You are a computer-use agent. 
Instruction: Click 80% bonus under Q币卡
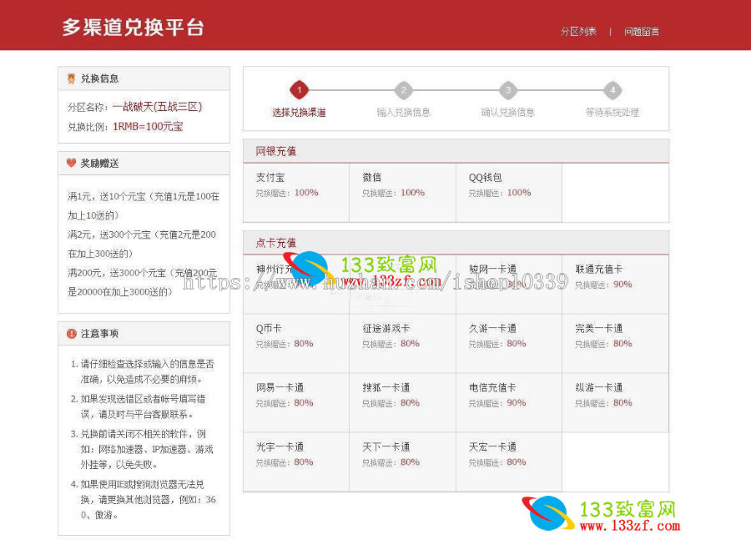point(304,344)
